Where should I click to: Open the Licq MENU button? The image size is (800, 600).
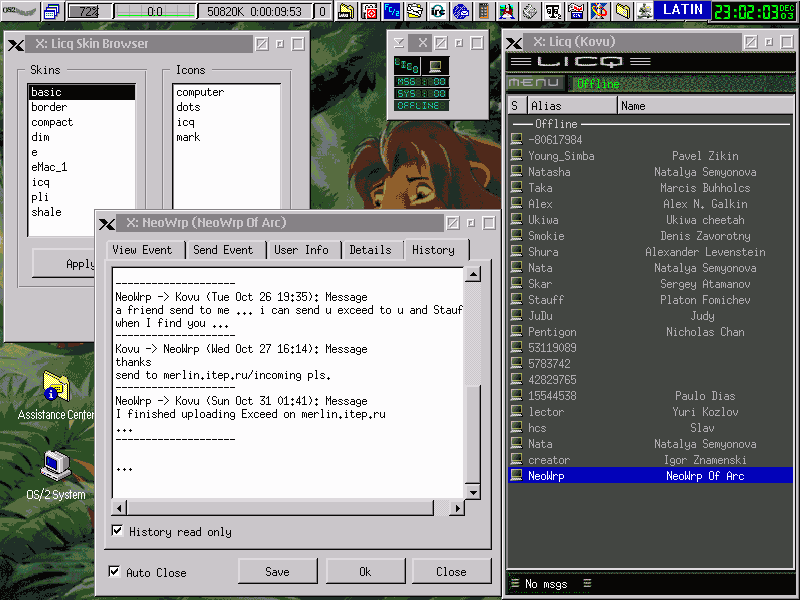(x=535, y=83)
